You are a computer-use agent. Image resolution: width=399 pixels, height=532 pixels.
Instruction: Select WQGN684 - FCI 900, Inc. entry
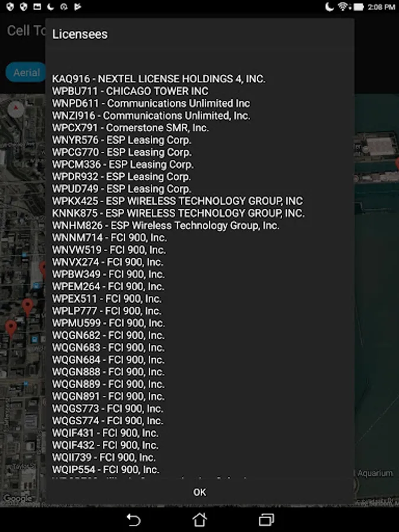point(109,359)
